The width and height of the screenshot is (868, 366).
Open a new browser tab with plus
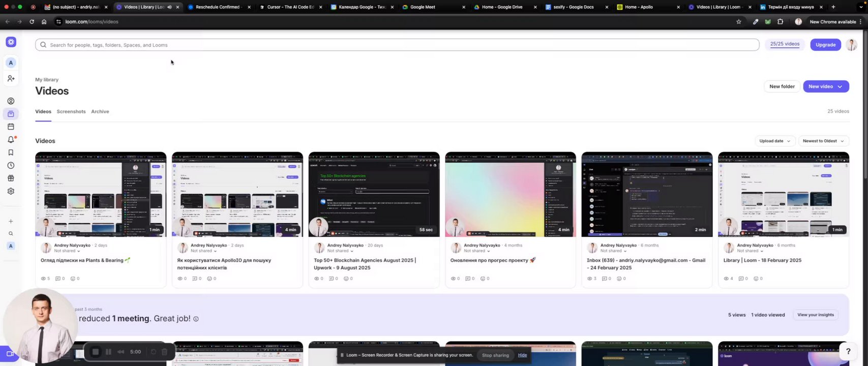point(833,7)
